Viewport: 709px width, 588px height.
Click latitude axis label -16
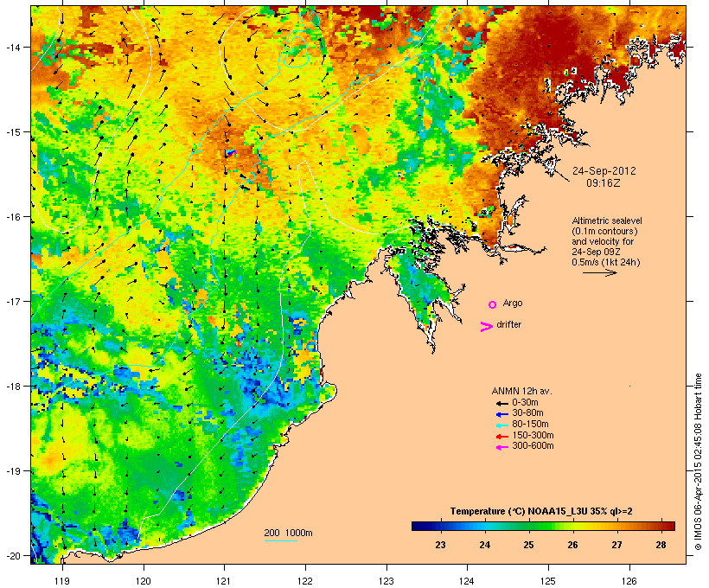click(12, 217)
